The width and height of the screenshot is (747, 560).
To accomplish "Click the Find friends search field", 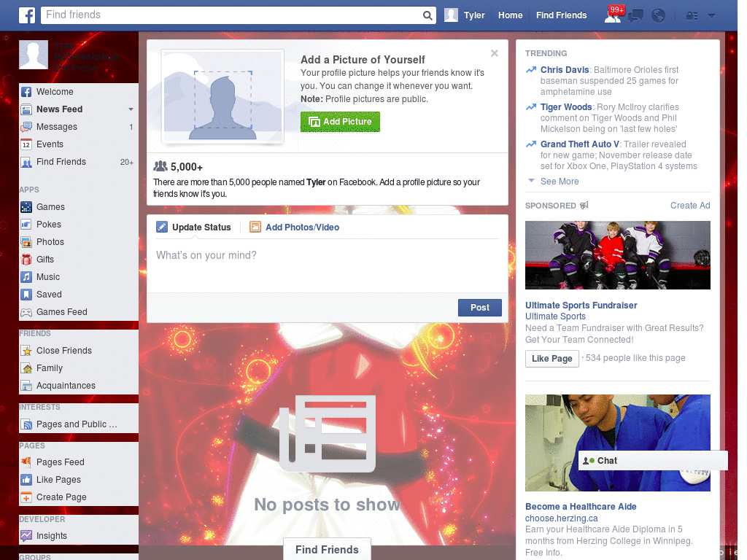I will click(x=232, y=15).
